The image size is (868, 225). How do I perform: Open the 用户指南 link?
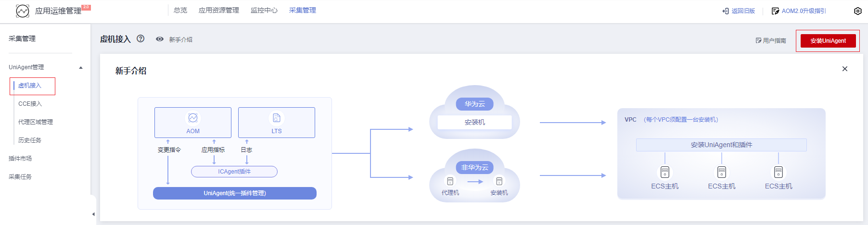coord(771,41)
